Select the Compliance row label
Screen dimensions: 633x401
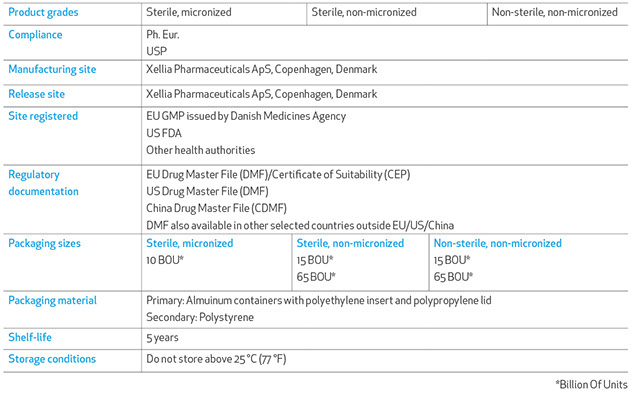click(36, 35)
